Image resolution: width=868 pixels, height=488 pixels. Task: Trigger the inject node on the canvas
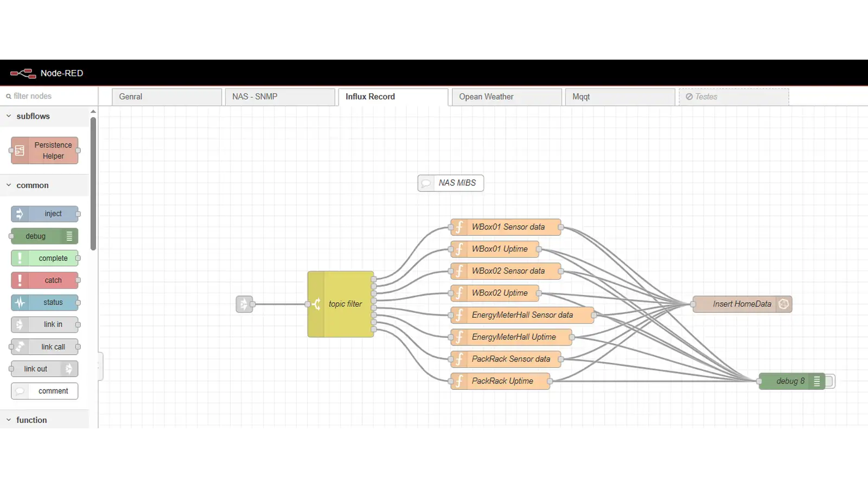pyautogui.click(x=239, y=304)
